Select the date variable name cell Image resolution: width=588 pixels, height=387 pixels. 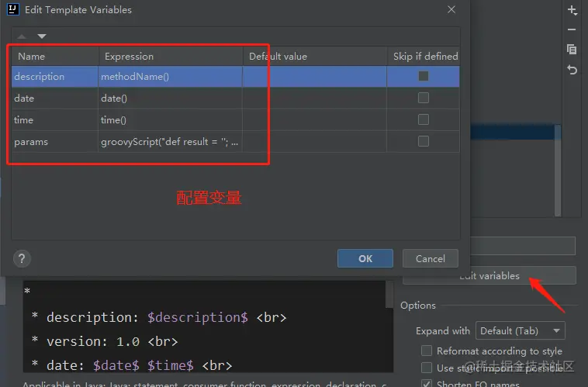55,98
